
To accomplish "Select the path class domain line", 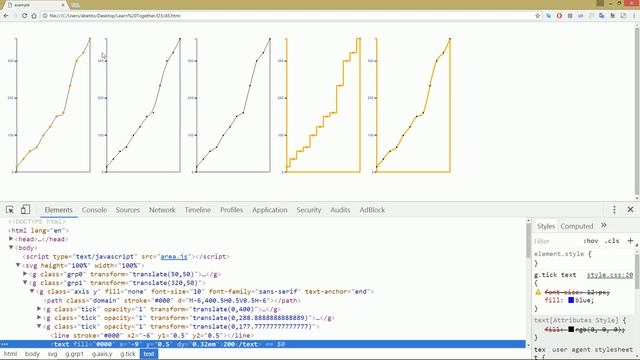I will 173,300.
